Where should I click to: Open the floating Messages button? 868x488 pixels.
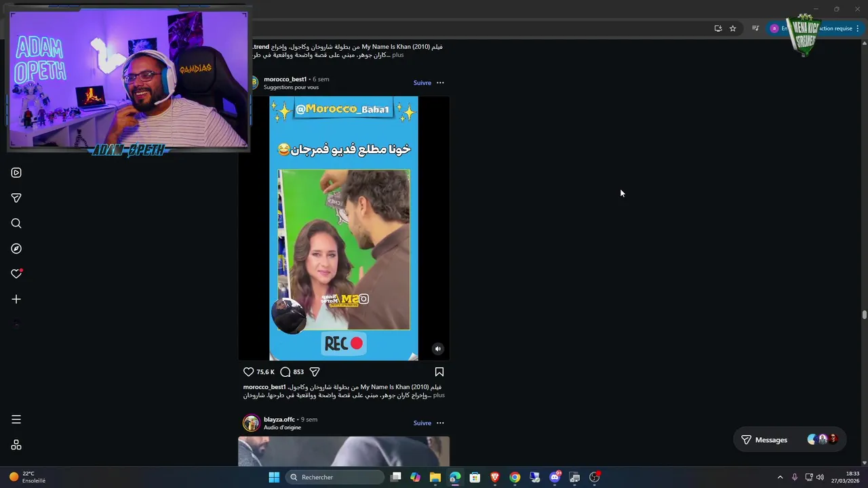click(x=789, y=440)
